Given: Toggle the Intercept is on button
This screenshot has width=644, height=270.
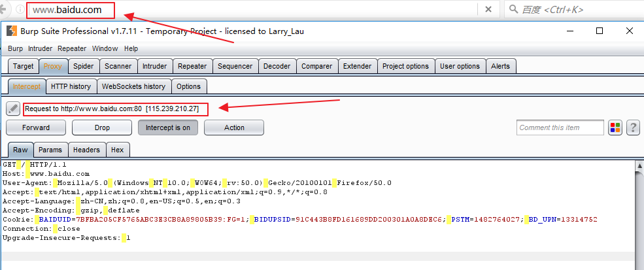Looking at the screenshot, I should [167, 127].
